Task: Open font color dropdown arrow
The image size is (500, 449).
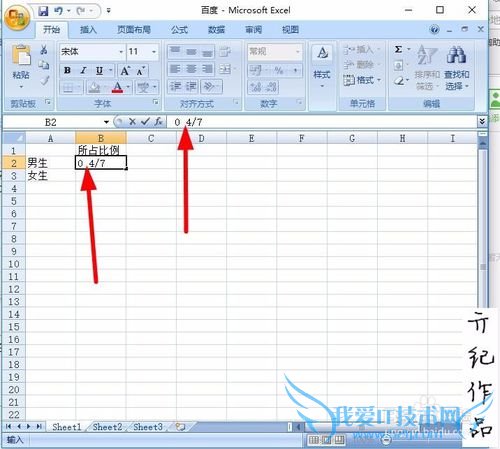Action: tap(128, 87)
